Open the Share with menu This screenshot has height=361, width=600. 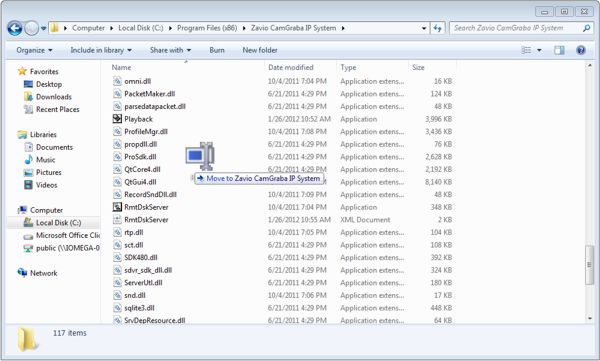(x=170, y=50)
